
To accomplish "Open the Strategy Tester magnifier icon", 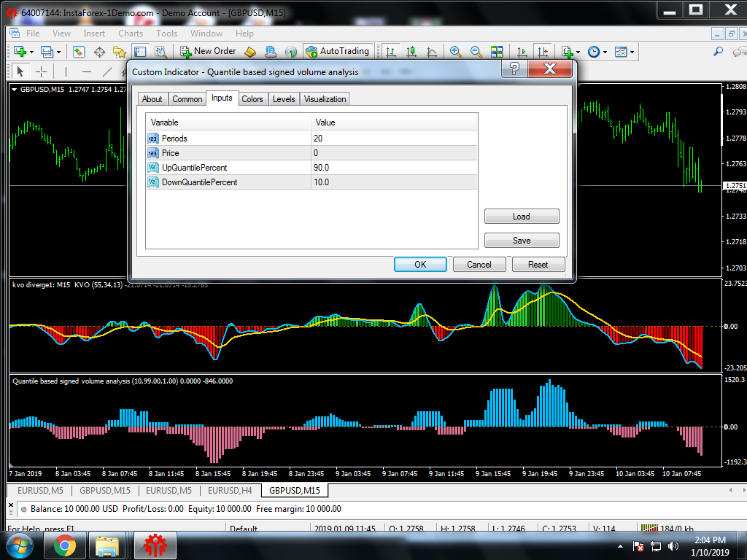I will tap(160, 52).
